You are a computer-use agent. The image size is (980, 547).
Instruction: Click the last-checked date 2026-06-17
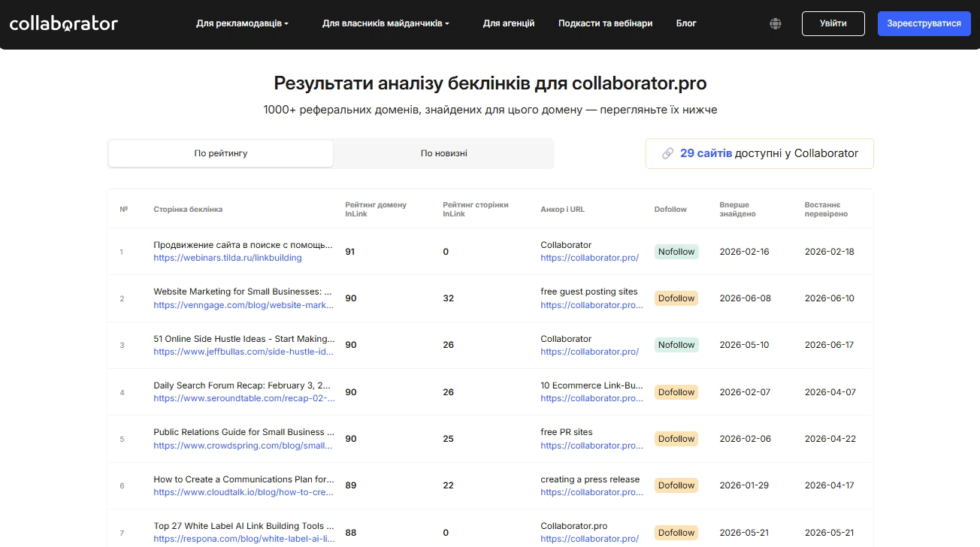click(830, 345)
